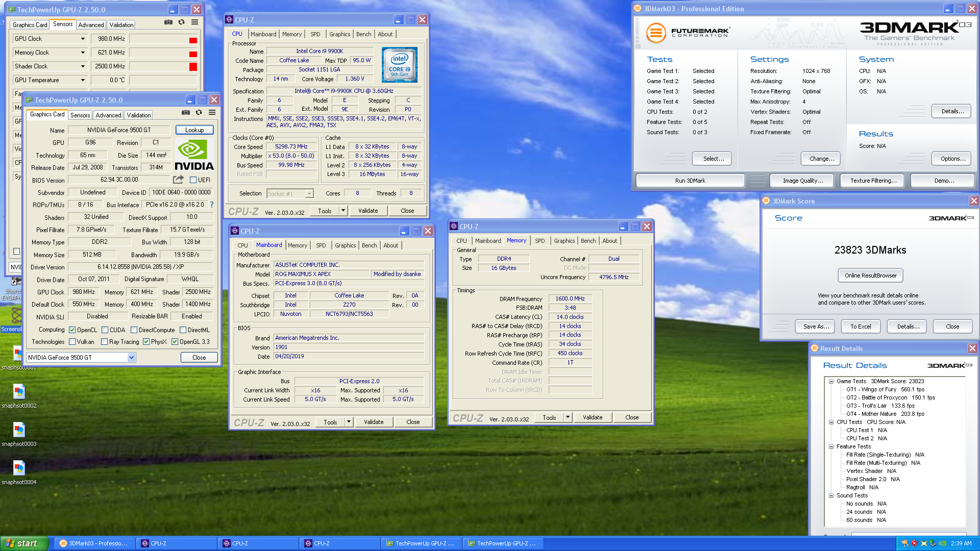
Task: Switch to Validation tab in GPU-Z Graphics Card window
Action: [x=139, y=115]
